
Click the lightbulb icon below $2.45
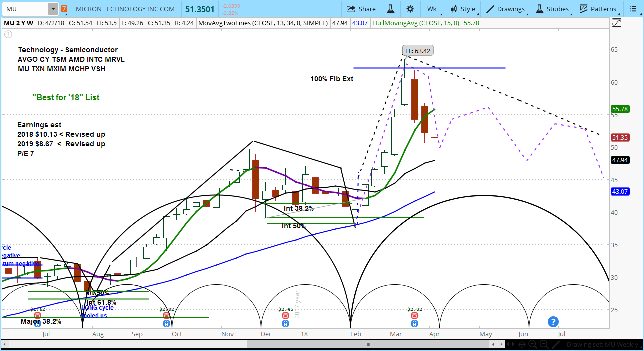tap(285, 323)
